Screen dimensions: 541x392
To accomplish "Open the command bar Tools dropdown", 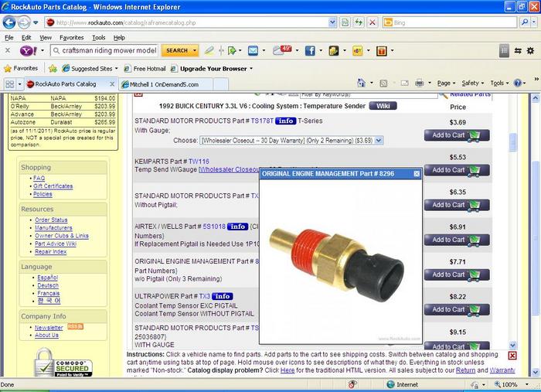I will click(499, 84).
